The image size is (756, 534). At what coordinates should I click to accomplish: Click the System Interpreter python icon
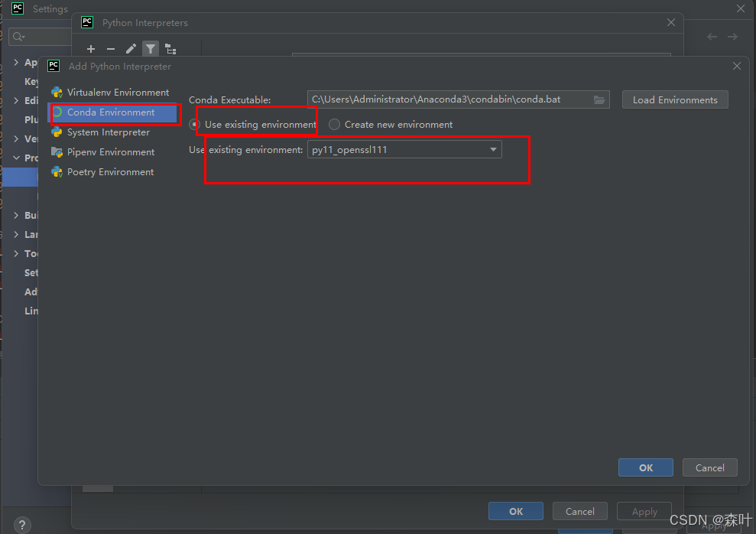[x=57, y=132]
